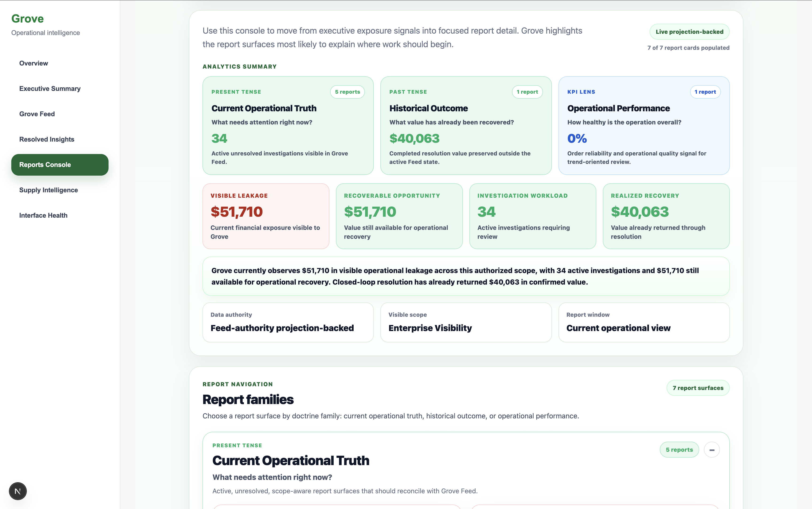Image resolution: width=812 pixels, height=509 pixels.
Task: Click the 1 report pill on KPI Lens card
Action: 705,92
